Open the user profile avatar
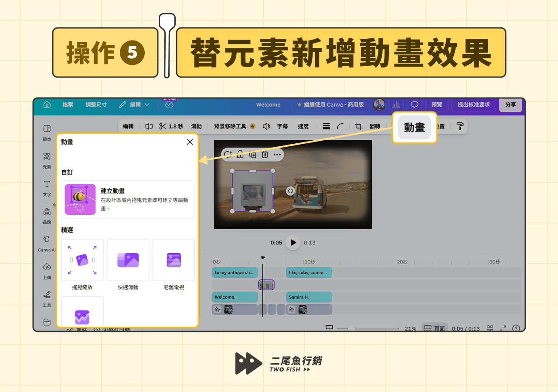This screenshot has width=558, height=392. coord(379,105)
